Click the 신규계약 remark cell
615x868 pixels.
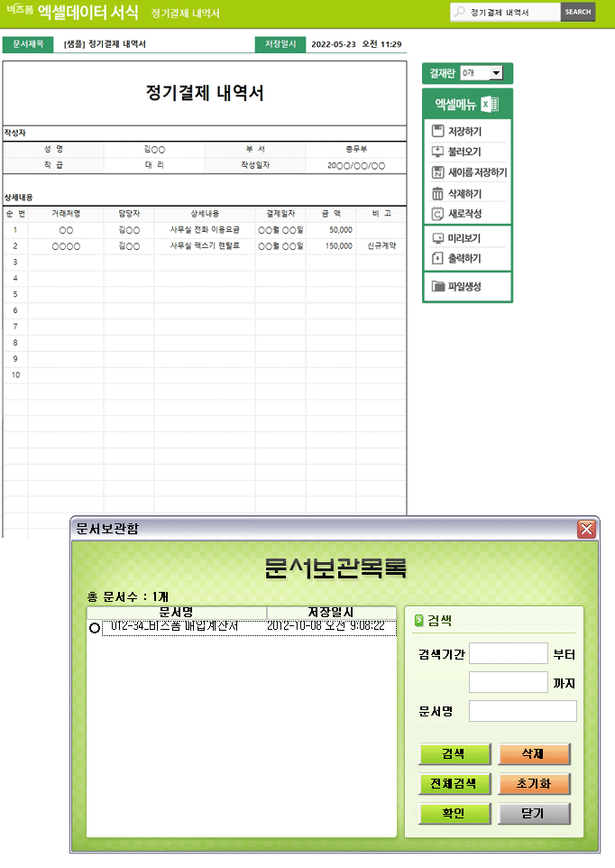(x=381, y=245)
